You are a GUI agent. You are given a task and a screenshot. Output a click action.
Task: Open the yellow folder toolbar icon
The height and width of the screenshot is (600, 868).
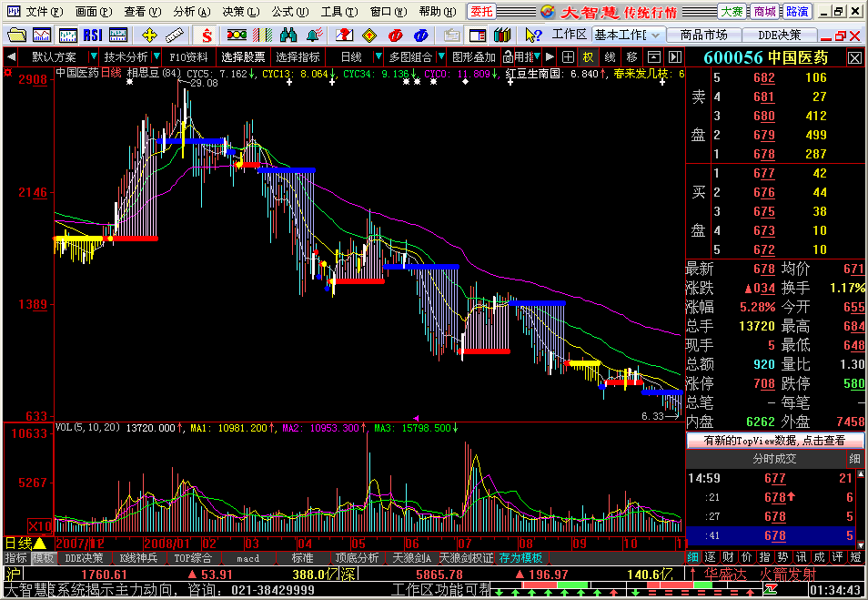point(16,36)
